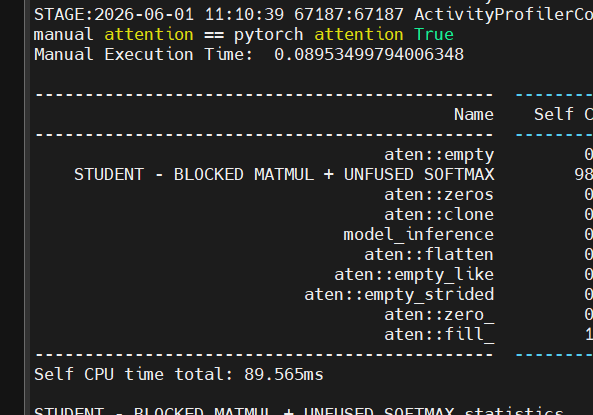Click the ActivityProfilerCo text

point(503,15)
